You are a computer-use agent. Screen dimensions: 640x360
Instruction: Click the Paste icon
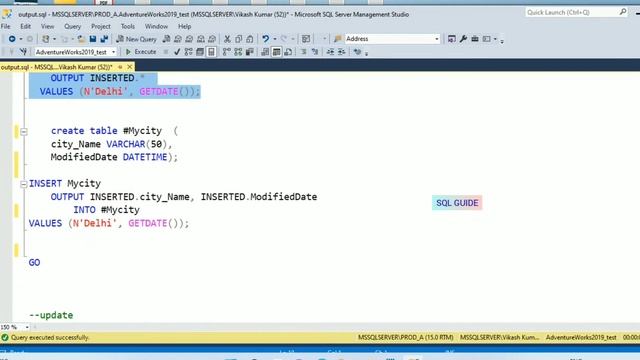[250, 39]
